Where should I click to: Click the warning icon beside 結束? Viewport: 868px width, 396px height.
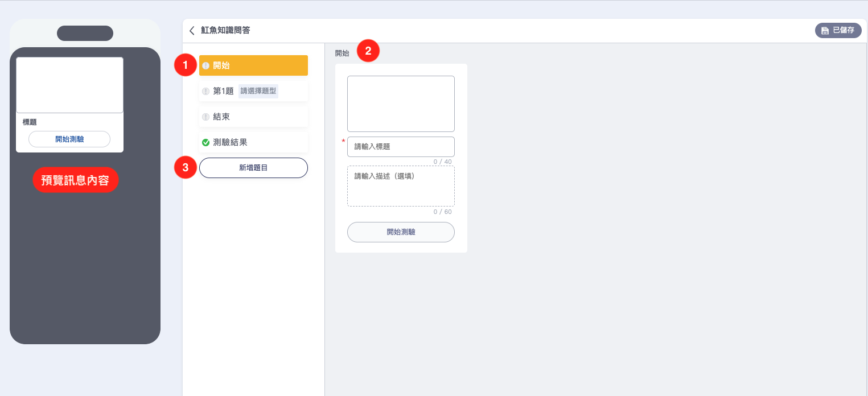(206, 117)
